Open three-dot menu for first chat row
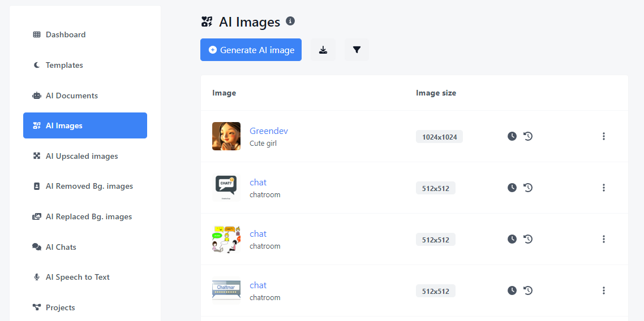Image resolution: width=644 pixels, height=321 pixels. [604, 188]
